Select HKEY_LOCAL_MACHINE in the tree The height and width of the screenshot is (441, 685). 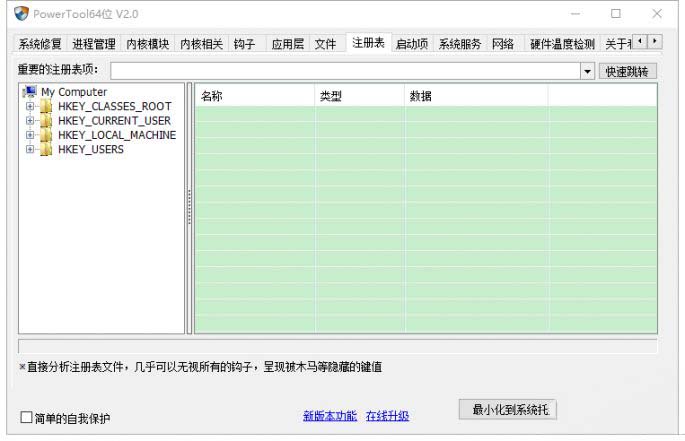click(117, 135)
